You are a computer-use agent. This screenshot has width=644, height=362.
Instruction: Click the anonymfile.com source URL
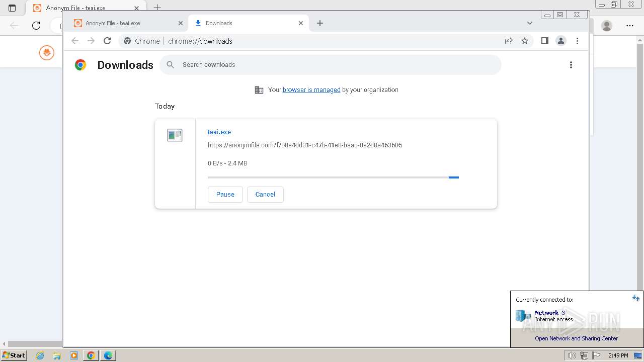coord(305,145)
